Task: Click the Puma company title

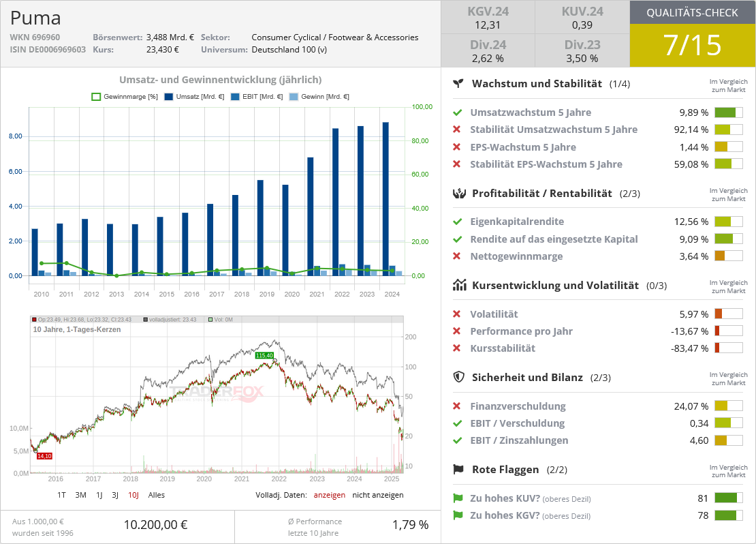Action: [35, 18]
